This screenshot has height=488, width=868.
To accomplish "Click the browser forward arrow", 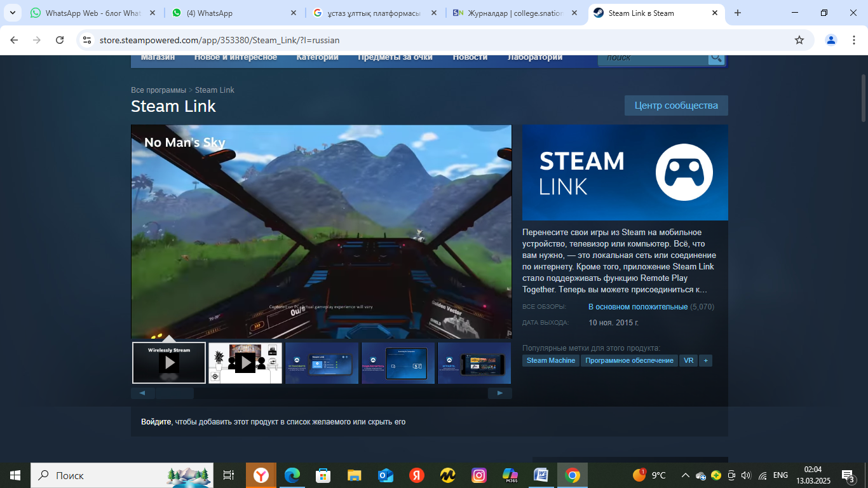I will tap(37, 40).
